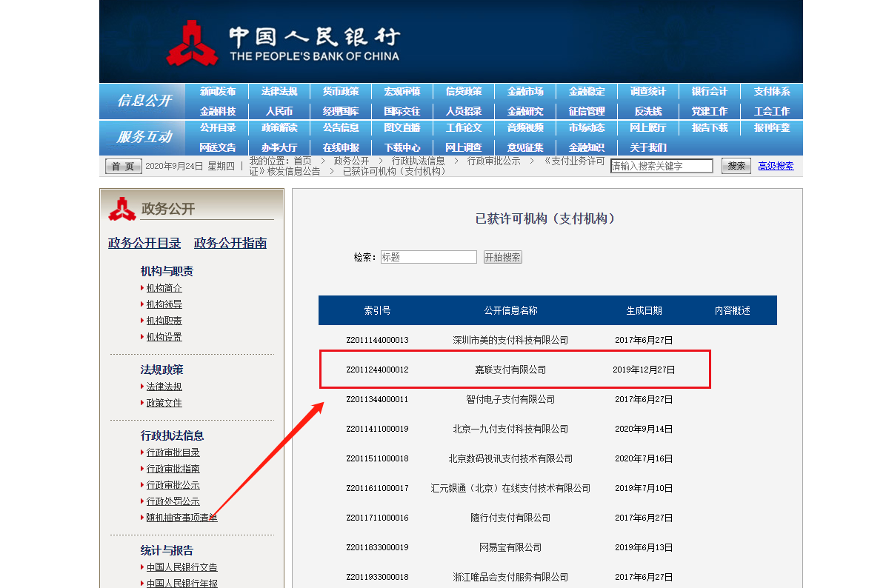The width and height of the screenshot is (886, 588).
Task: Open the 政务公开指南 sidebar link
Action: (x=230, y=243)
